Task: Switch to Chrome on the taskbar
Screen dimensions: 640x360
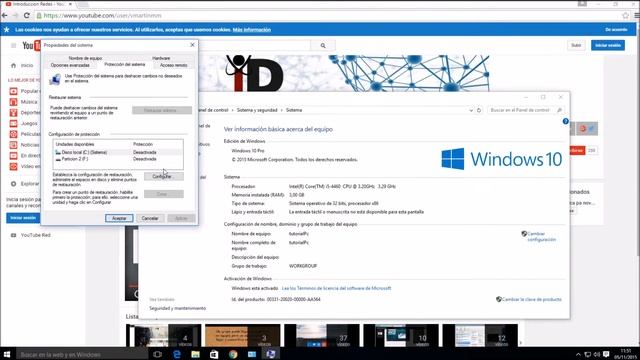Action: coord(233,354)
